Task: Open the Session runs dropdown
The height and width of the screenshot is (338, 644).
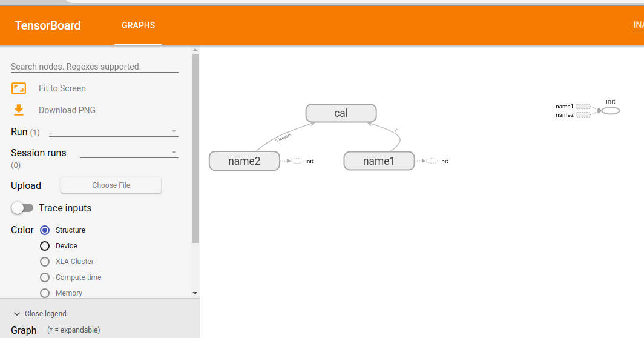Action: (x=129, y=153)
